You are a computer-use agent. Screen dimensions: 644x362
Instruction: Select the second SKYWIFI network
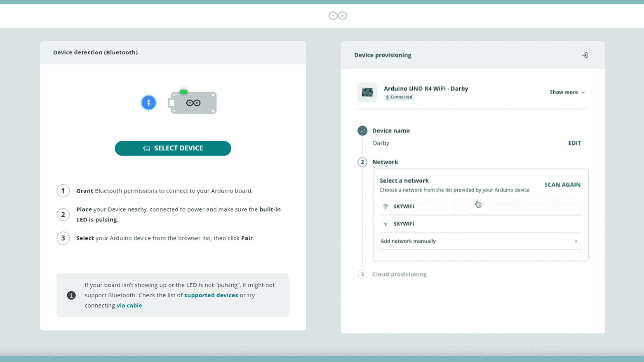(x=480, y=224)
